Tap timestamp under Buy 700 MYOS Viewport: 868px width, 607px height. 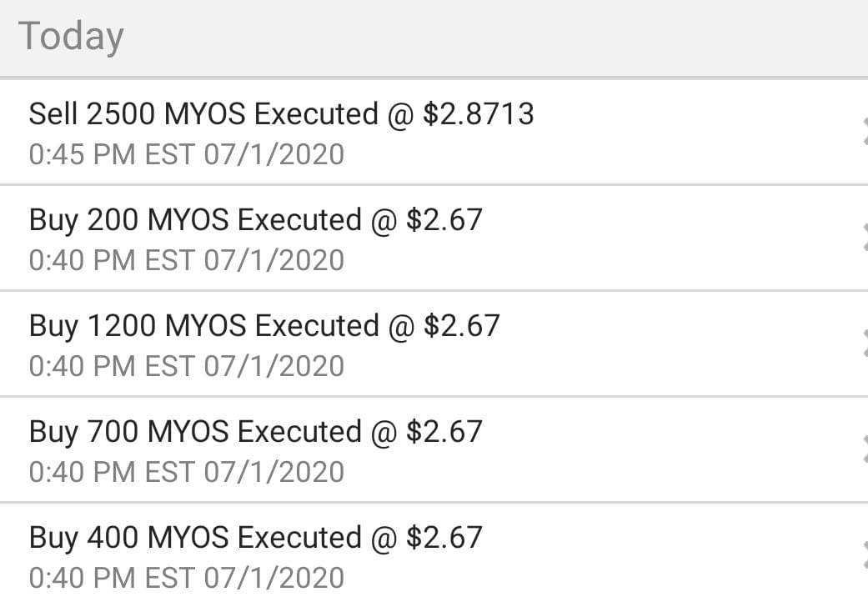pos(186,472)
